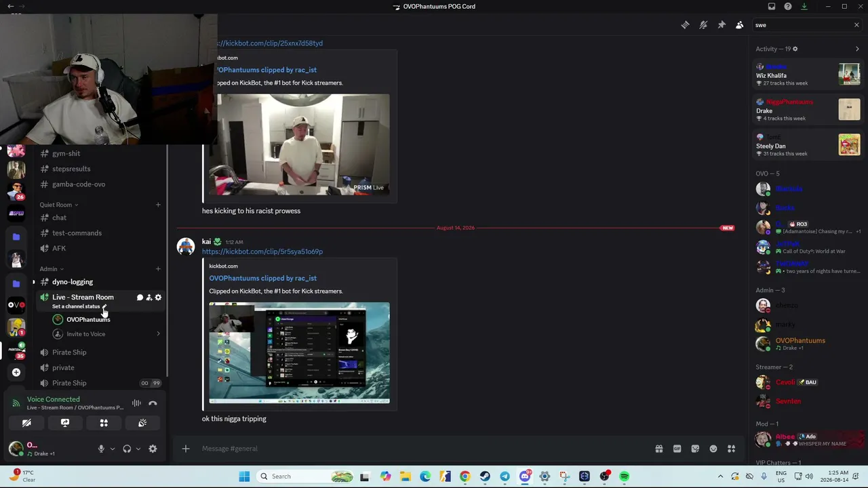The width and height of the screenshot is (868, 488).
Task: Open the Windows Start menu
Action: (244, 476)
